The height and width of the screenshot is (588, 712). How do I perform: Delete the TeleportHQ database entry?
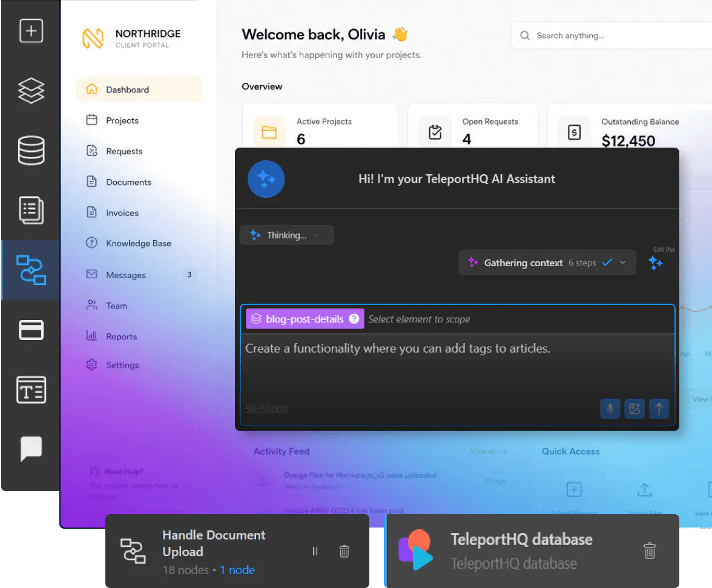[x=650, y=550]
